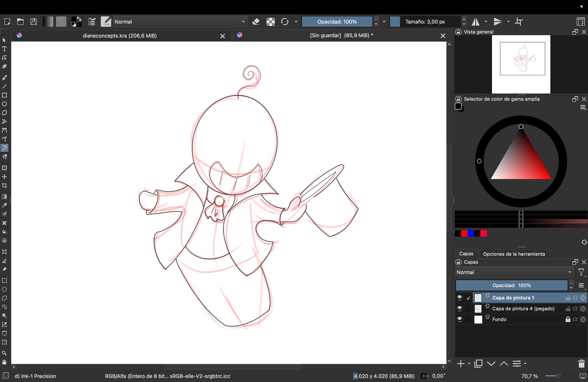Pick the Color Sampler eyedropper tool
The height and width of the screenshot is (382, 588).
pos(4,205)
